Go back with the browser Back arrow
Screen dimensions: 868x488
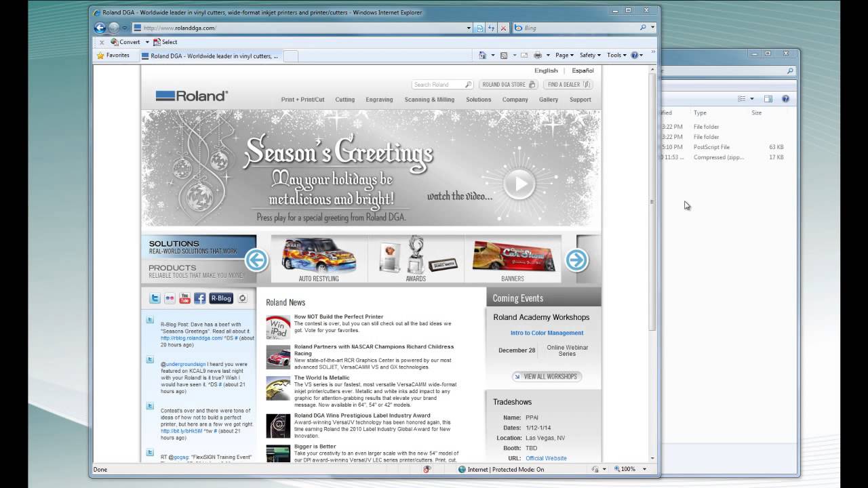click(x=100, y=28)
